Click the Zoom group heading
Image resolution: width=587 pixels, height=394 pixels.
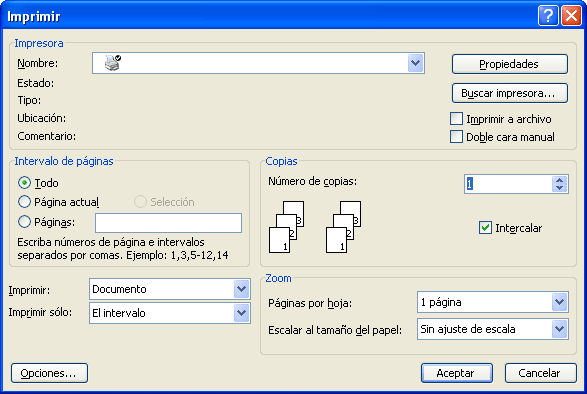[x=278, y=278]
